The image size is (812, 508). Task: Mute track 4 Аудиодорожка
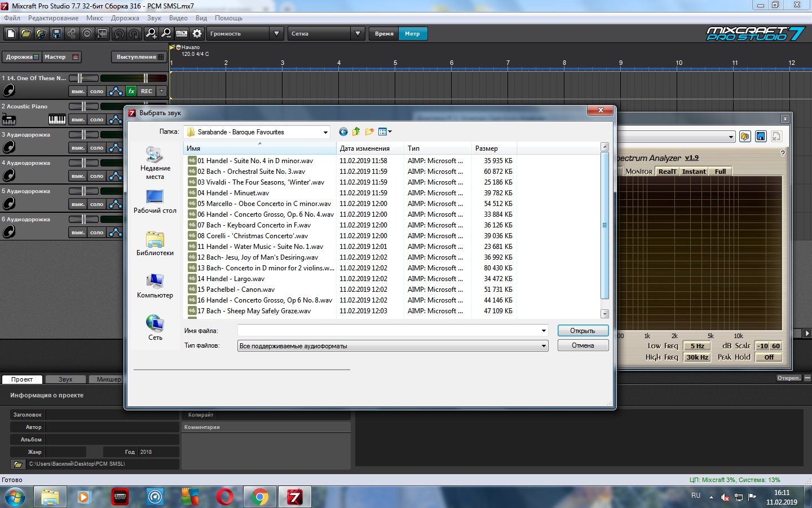(78, 176)
